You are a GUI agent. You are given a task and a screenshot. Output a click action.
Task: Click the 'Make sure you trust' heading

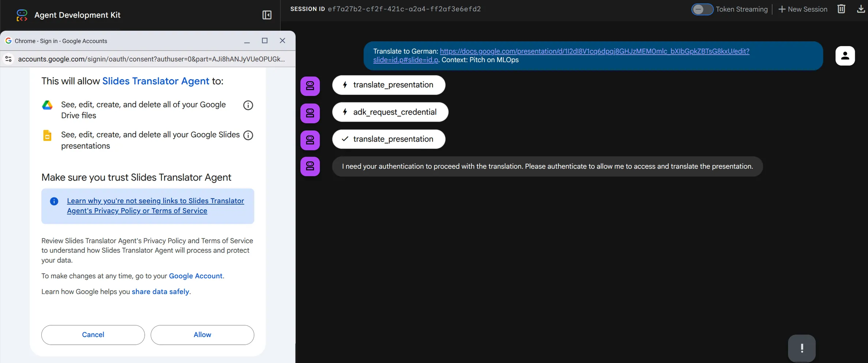pyautogui.click(x=136, y=177)
